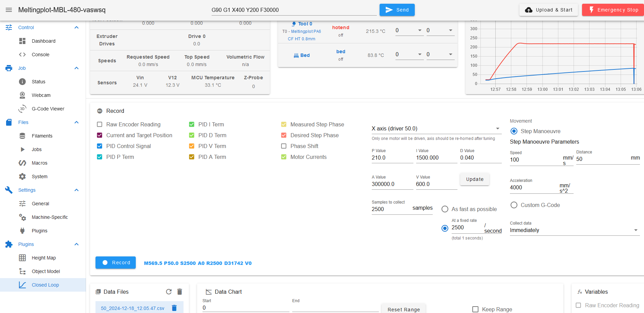Collapse the Files section
The image size is (644, 313).
pyautogui.click(x=77, y=122)
